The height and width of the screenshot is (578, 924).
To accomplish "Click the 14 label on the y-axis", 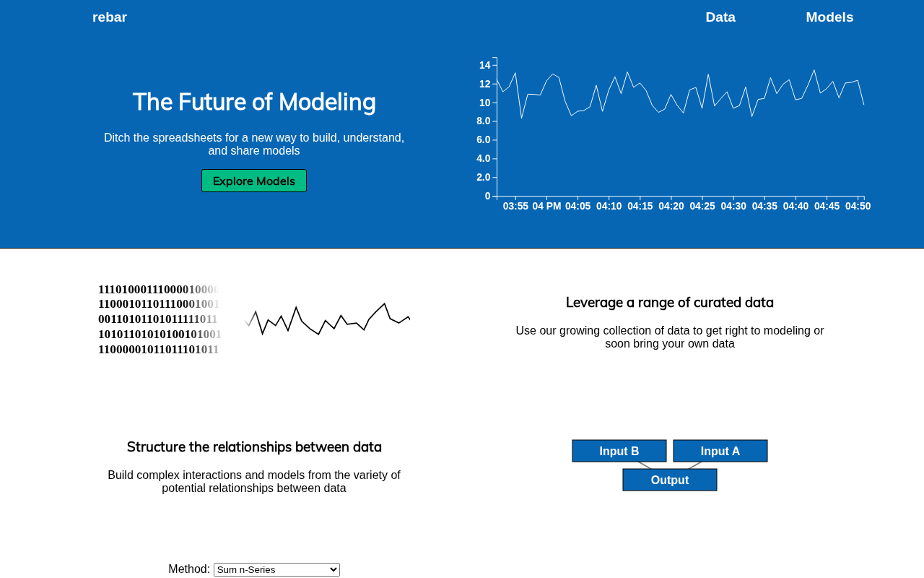I will tap(484, 65).
